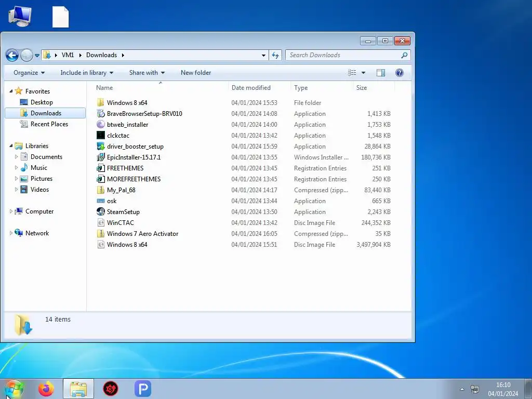Click the 04/01/2024 16:05 date cell
The width and height of the screenshot is (532, 399).
(x=254, y=233)
